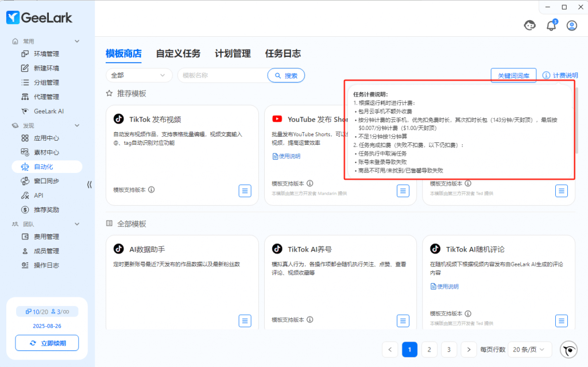The width and height of the screenshot is (588, 367).
Task: Expand the 全部 category dropdown
Action: coord(139,75)
